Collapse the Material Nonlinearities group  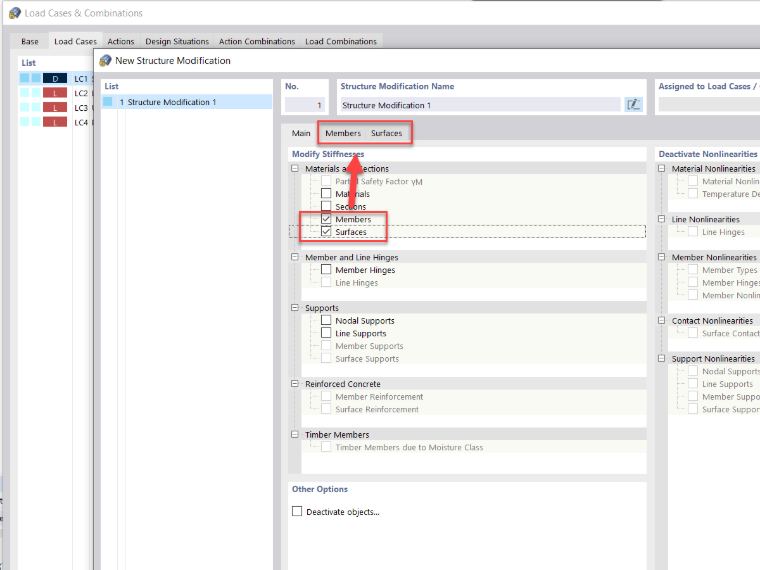[x=662, y=168]
